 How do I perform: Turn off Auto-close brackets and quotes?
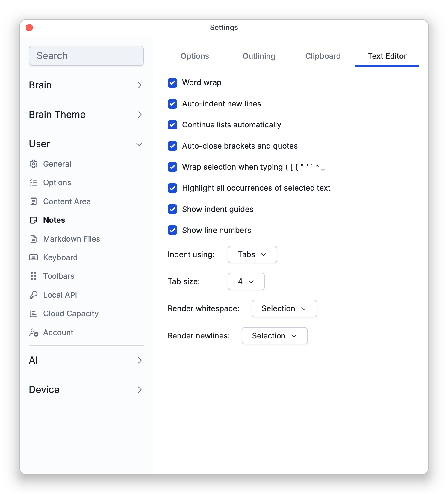point(172,146)
